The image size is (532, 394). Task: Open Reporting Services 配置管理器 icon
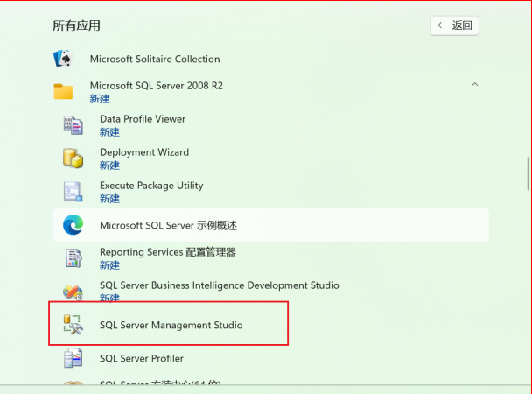coord(73,258)
